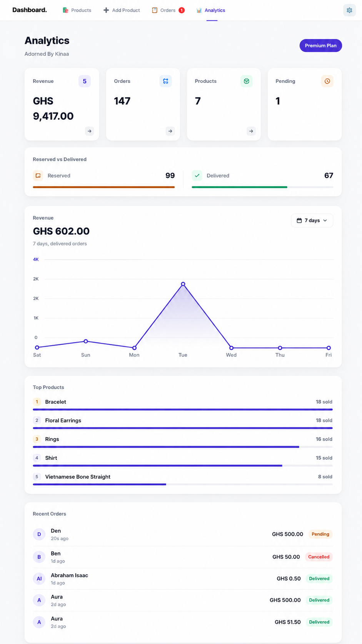Click the Orders card cart icon

(166, 81)
